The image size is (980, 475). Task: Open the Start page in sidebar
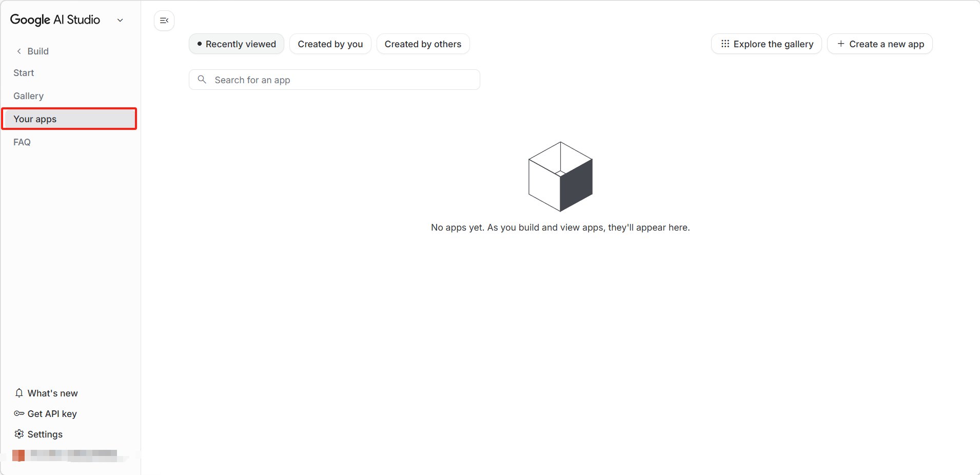point(24,73)
